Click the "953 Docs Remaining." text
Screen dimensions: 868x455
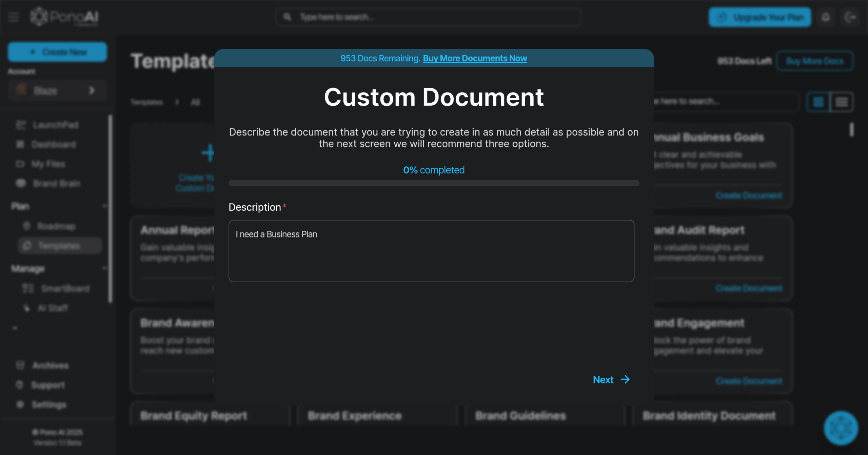pos(380,58)
